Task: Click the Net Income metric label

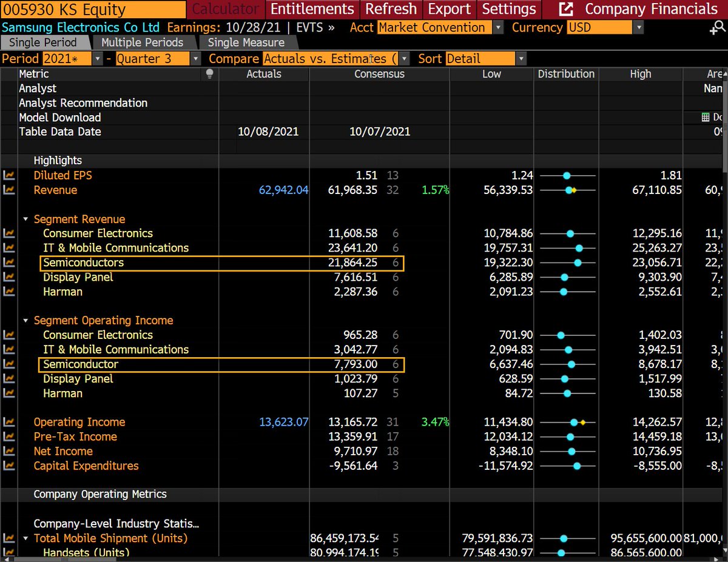Action: [63, 451]
